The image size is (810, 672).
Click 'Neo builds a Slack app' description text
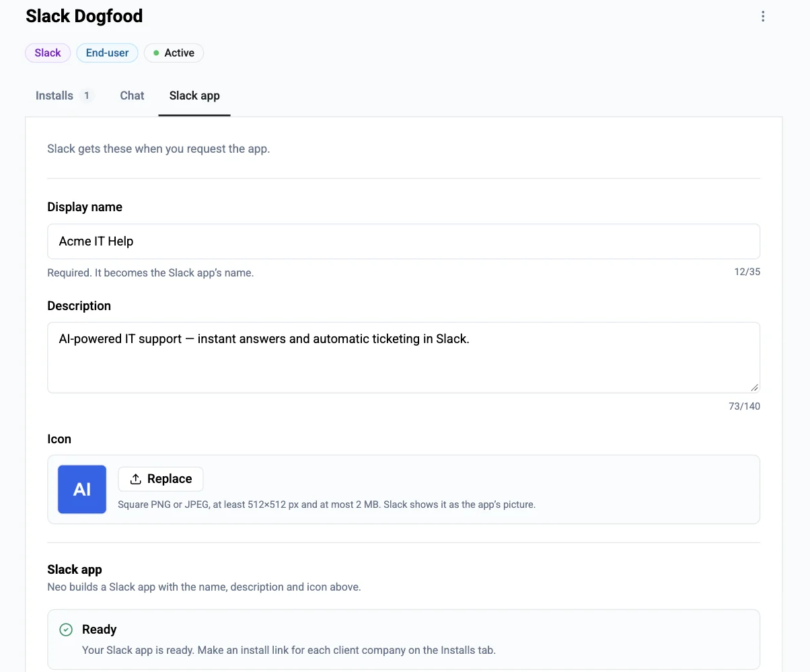tap(204, 587)
